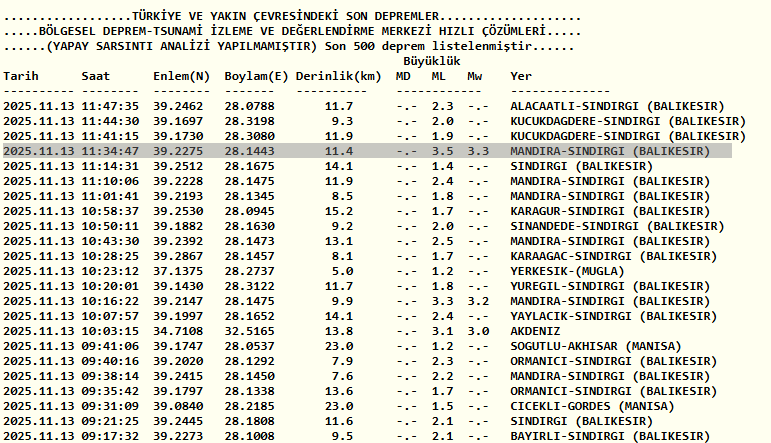771x443 pixels.
Task: Click the time 10:16:22 entry
Action: point(110,301)
